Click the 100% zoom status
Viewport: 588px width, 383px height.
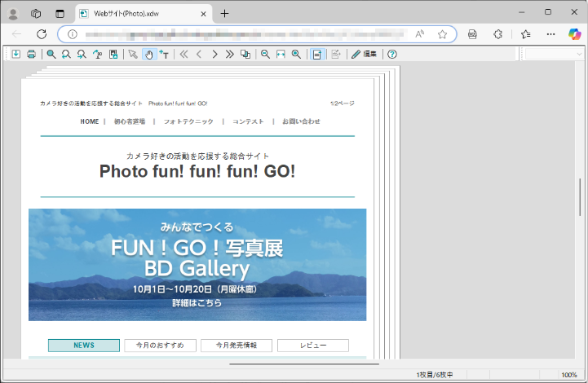(569, 375)
